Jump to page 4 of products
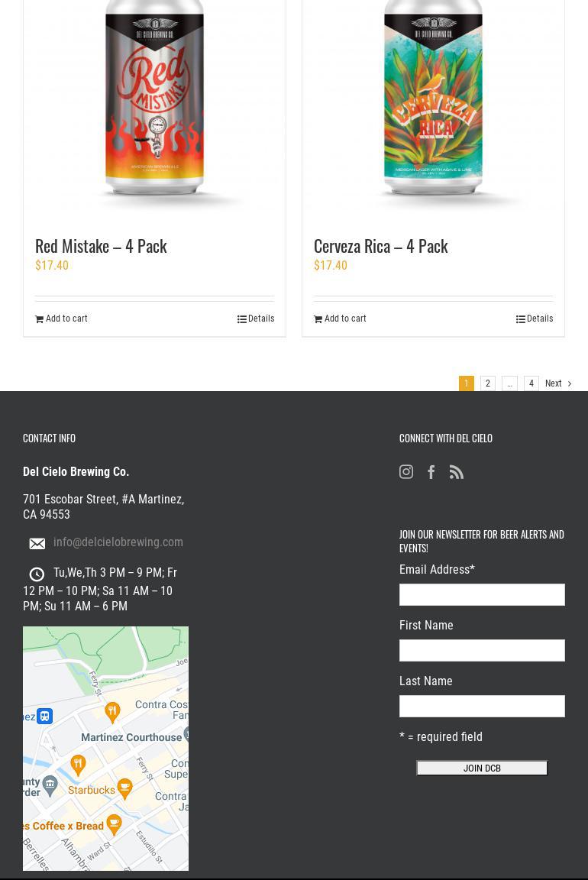Image resolution: width=588 pixels, height=880 pixels. click(531, 383)
